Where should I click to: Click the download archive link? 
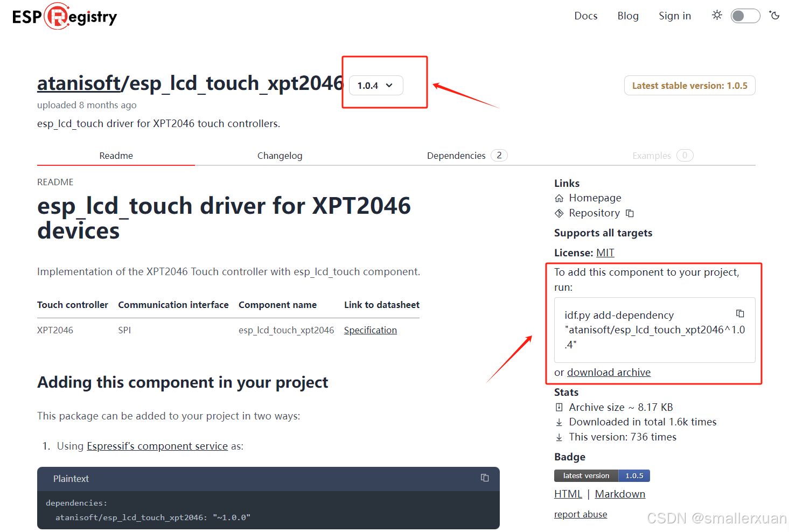coord(609,372)
